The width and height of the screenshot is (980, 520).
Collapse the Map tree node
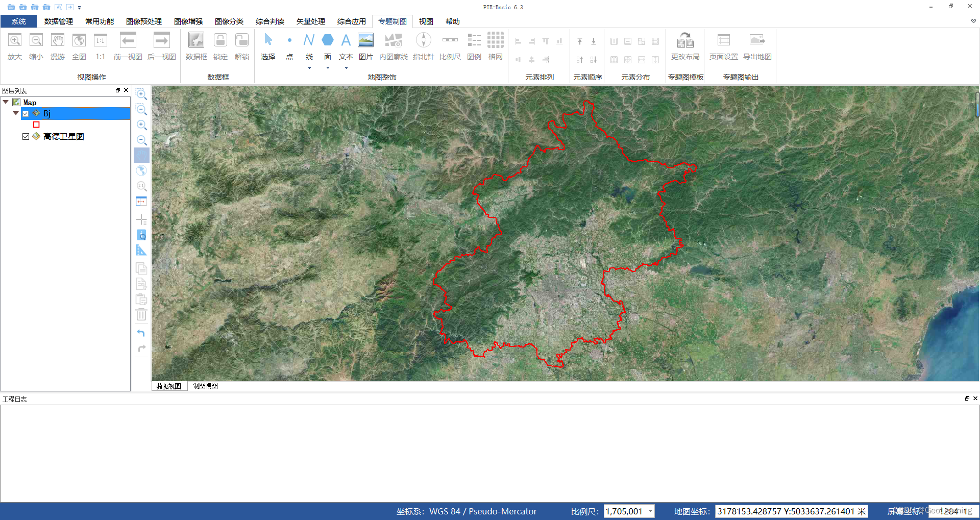pyautogui.click(x=6, y=102)
